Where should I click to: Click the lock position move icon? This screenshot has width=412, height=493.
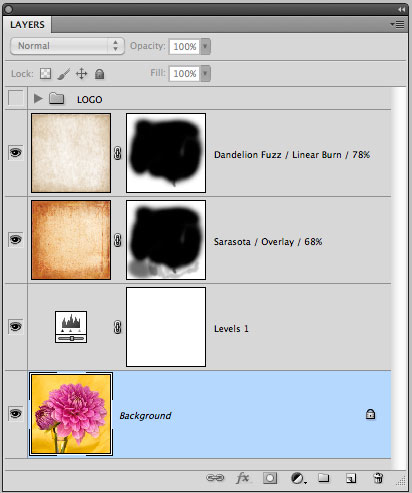click(82, 73)
